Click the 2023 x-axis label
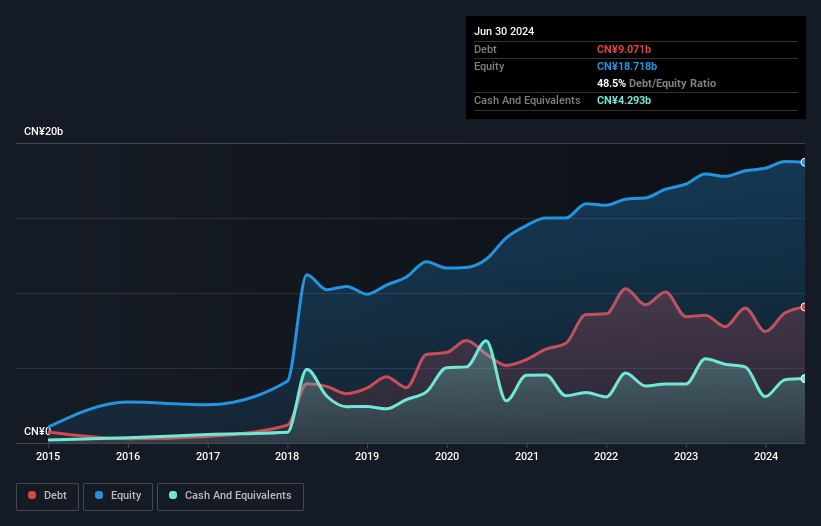This screenshot has width=821, height=526. pos(686,456)
